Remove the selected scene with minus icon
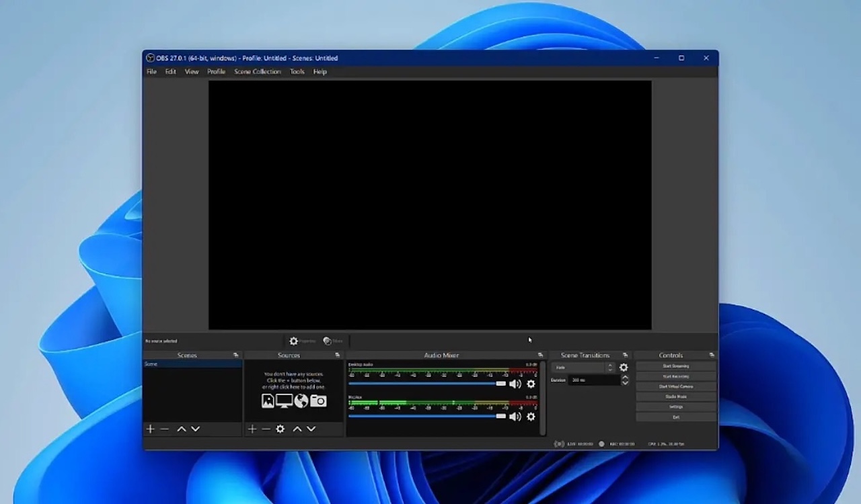The height and width of the screenshot is (504, 861). (165, 429)
